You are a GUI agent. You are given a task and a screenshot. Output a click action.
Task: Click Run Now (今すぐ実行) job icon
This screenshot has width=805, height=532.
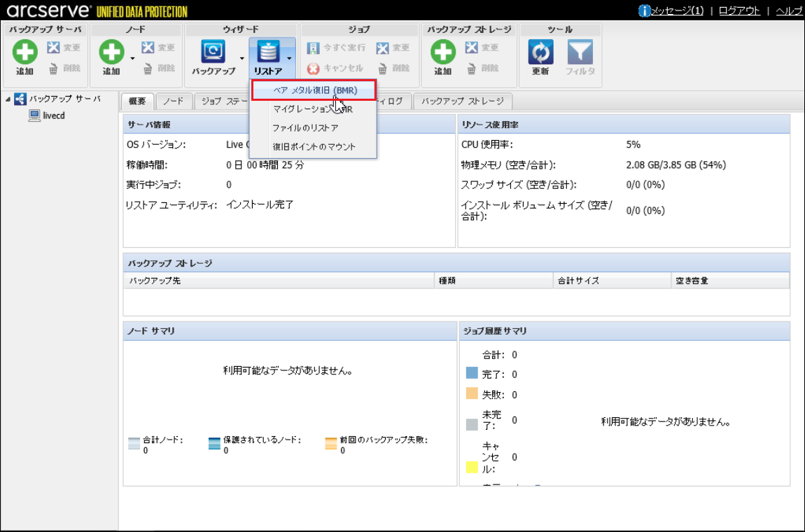(313, 48)
